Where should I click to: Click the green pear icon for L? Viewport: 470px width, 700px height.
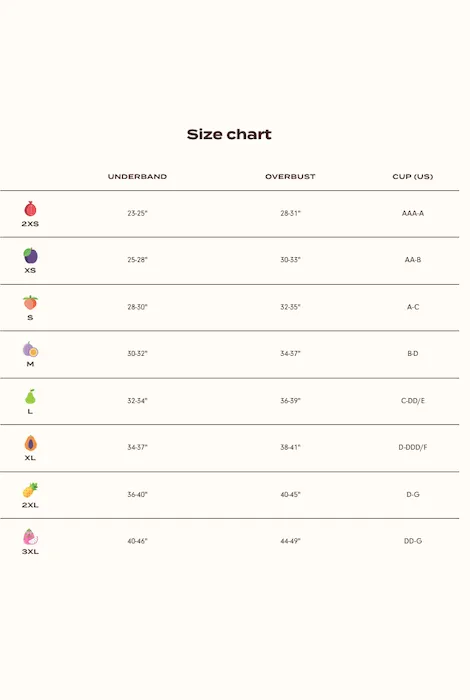[30, 396]
